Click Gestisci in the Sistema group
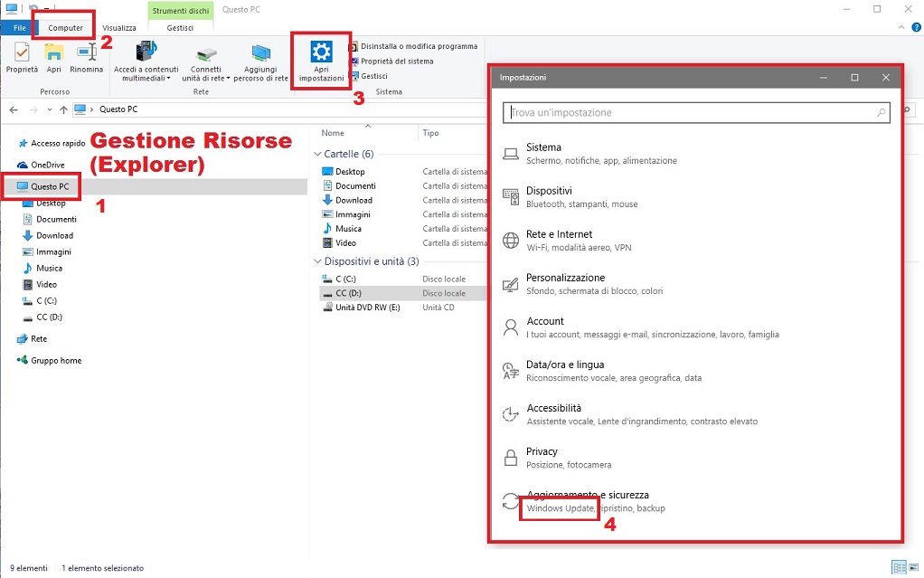The image size is (924, 578). coord(369,75)
